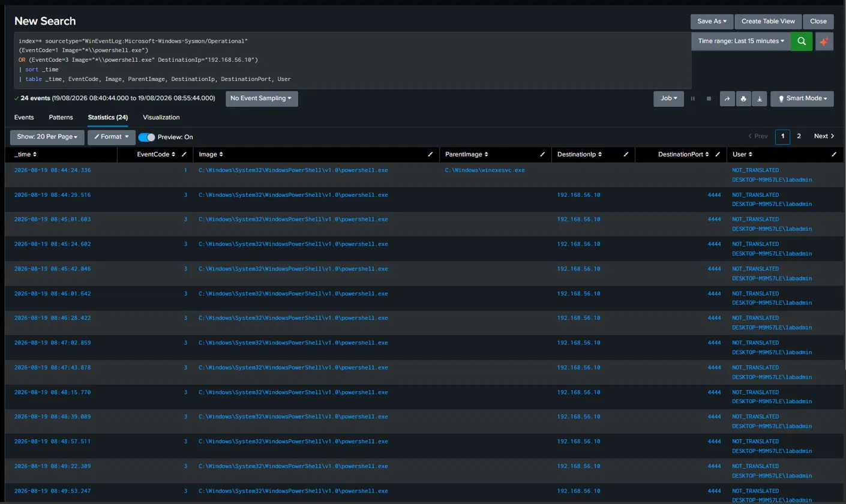The width and height of the screenshot is (846, 504).
Task: Select page 1 in pagination
Action: coord(782,136)
